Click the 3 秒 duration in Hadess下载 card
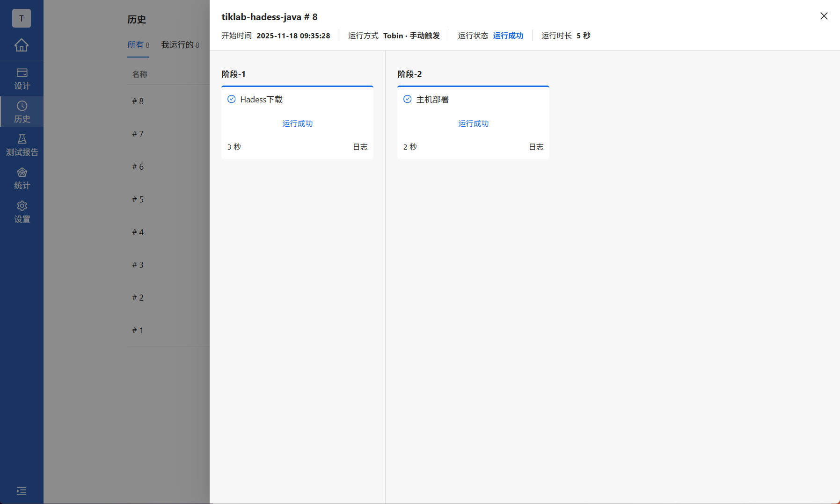The width and height of the screenshot is (840, 504). pos(234,147)
